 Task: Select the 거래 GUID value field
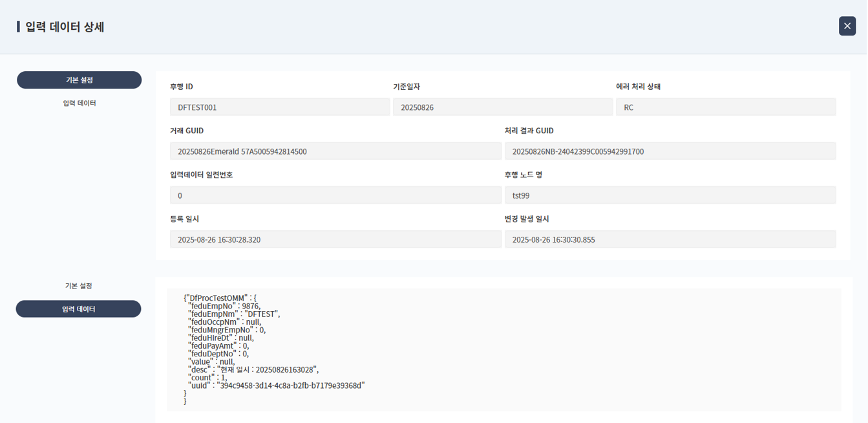(335, 151)
